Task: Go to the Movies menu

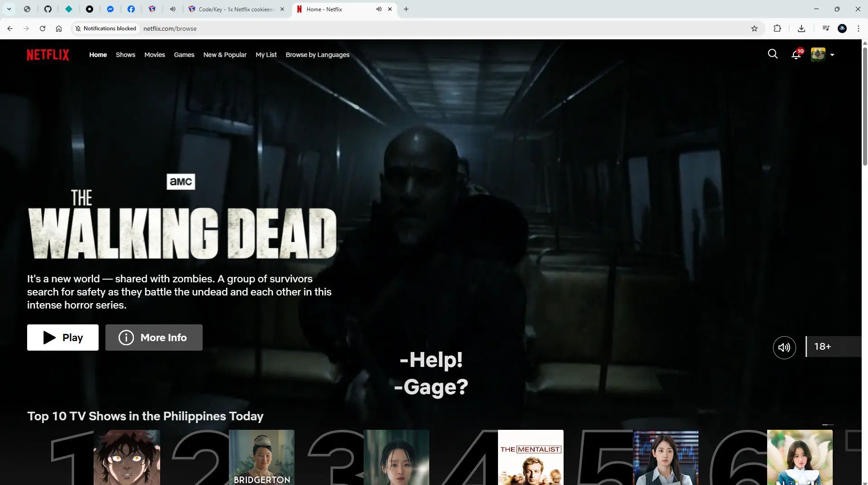Action: (x=154, y=55)
